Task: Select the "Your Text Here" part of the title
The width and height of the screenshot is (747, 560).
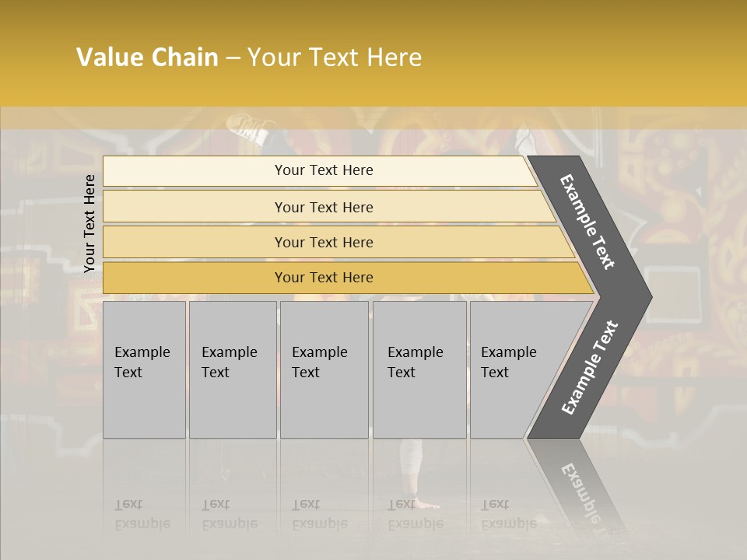Action: (335, 58)
